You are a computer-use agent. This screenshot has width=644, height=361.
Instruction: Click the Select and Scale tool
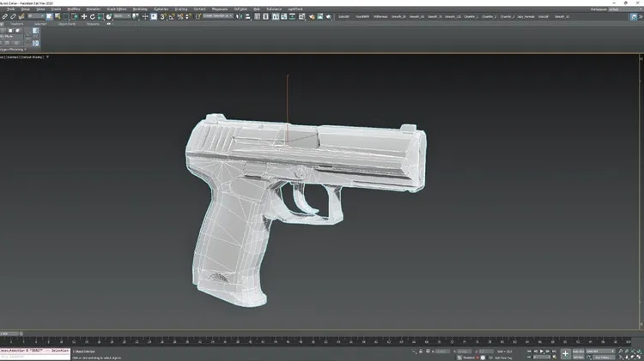point(101,16)
